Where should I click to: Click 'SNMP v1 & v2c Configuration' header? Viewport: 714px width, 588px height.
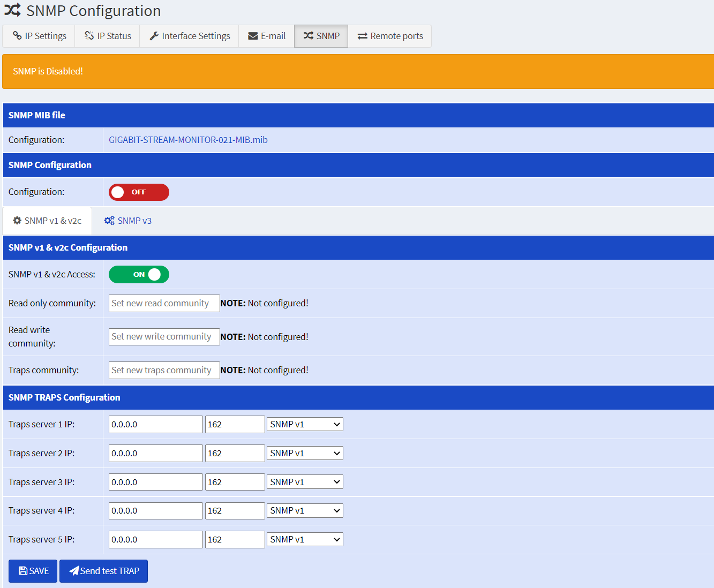coord(358,247)
